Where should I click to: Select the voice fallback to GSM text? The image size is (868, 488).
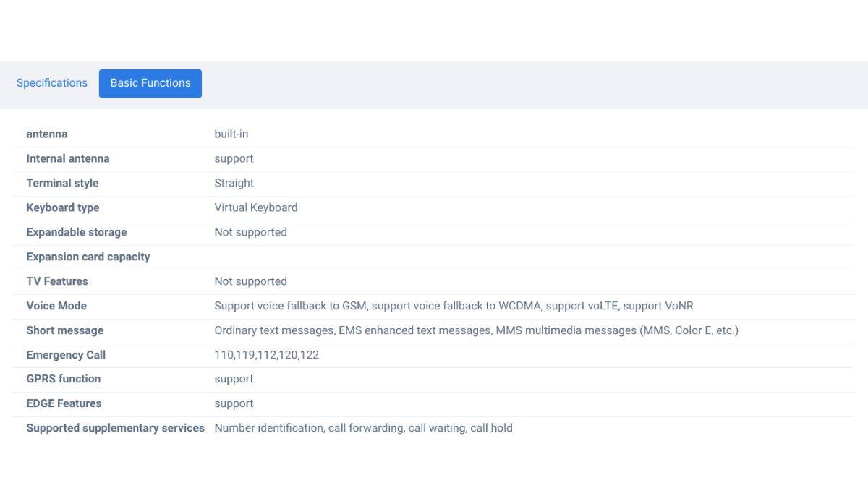point(291,307)
